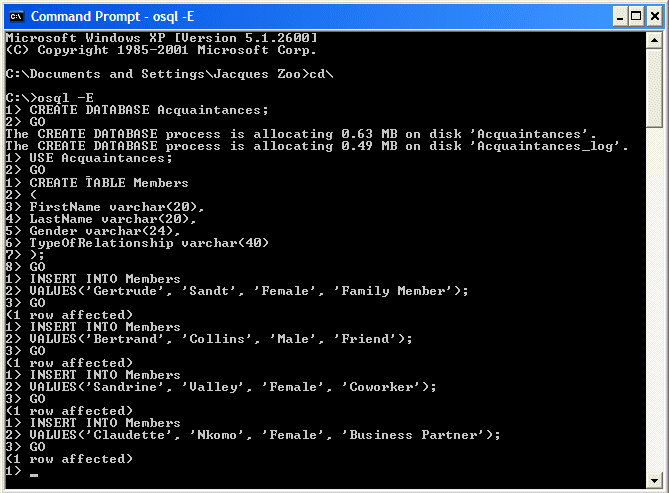669x493 pixels.
Task: Close the osql -E Command Prompt window
Action: 654,17
